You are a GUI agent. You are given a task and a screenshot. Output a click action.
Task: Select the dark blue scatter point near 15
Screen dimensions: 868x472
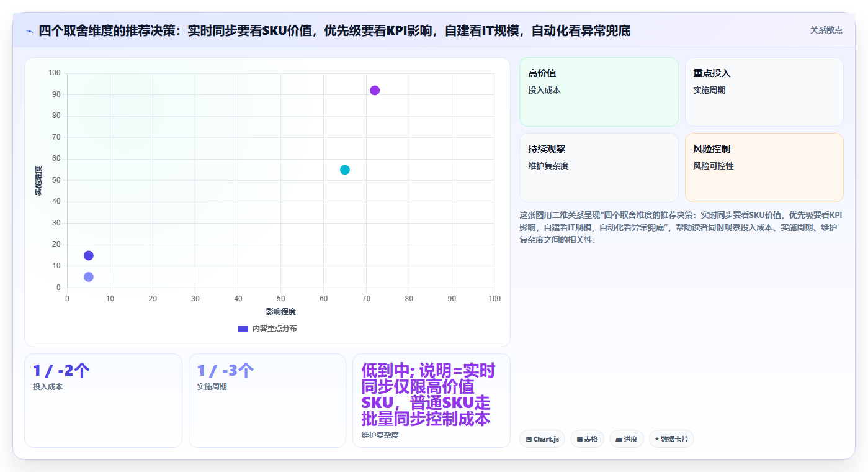(x=89, y=255)
